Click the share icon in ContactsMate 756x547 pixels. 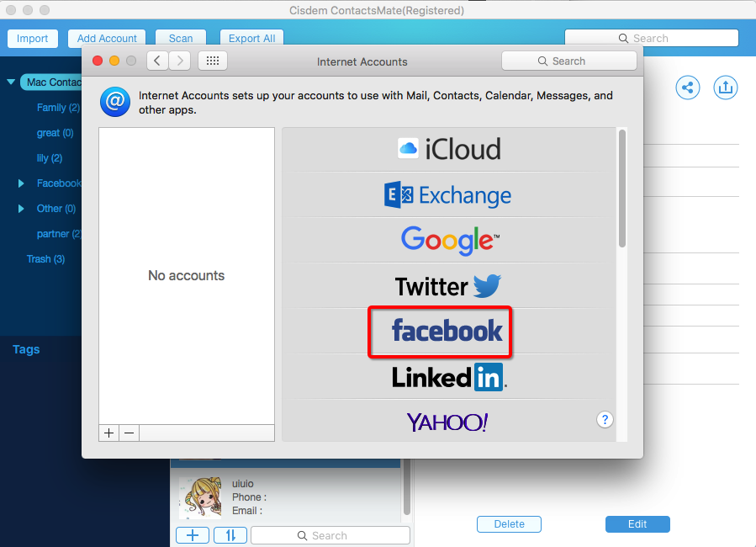click(x=688, y=88)
